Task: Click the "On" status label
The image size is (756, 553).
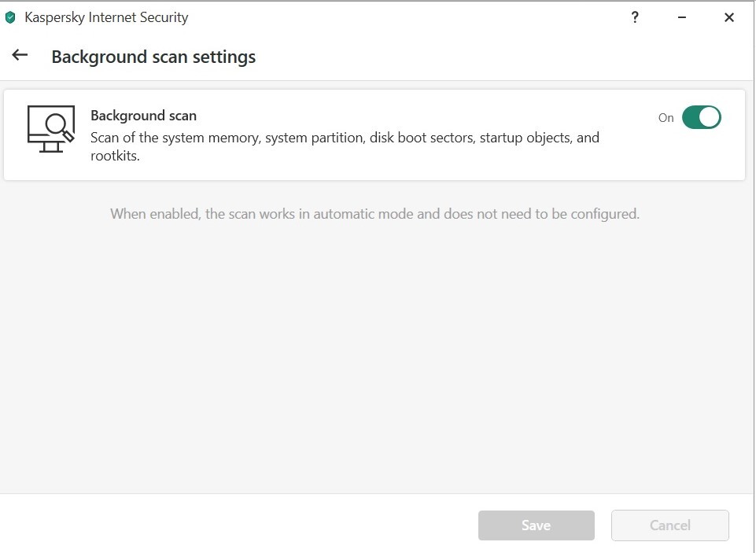Action: pyautogui.click(x=666, y=118)
